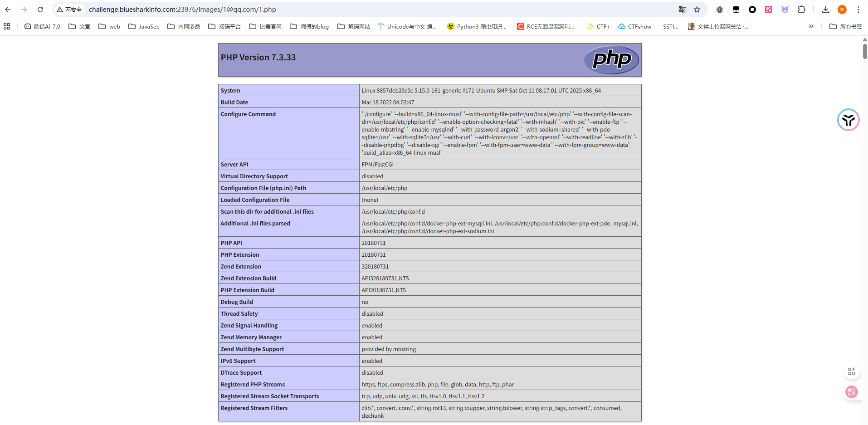Open the CTF+ bookmark
868x425 pixels.
pos(599,26)
